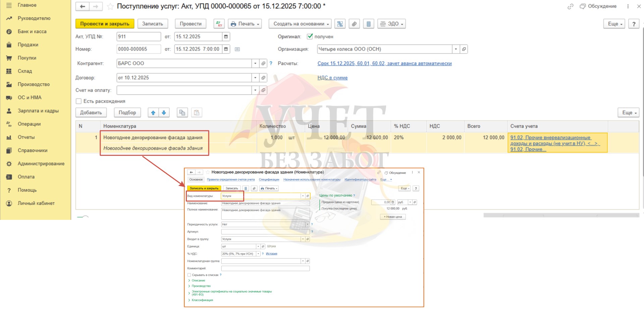The width and height of the screenshot is (644, 309).
Task: Enable the Есть расхождения checkbox
Action: 79,101
